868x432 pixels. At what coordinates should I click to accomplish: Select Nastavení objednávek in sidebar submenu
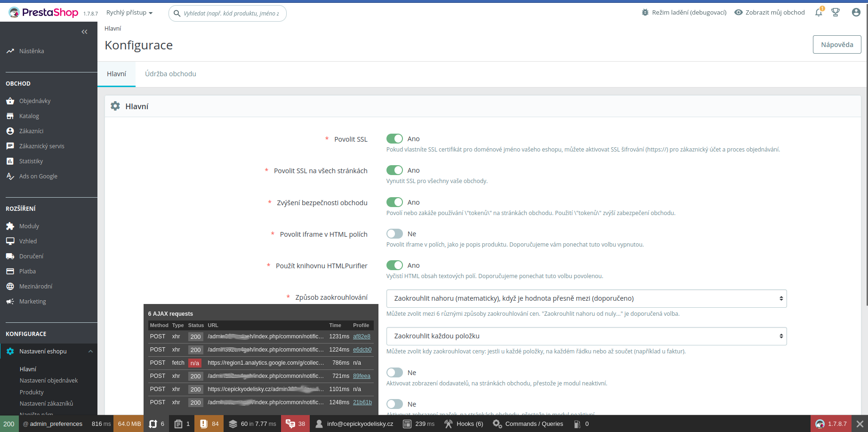49,381
